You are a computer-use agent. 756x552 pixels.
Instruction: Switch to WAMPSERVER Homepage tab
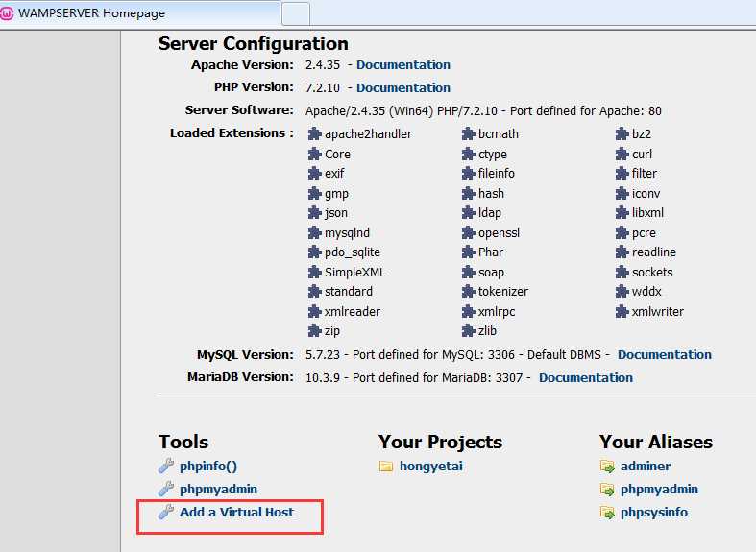pos(140,13)
